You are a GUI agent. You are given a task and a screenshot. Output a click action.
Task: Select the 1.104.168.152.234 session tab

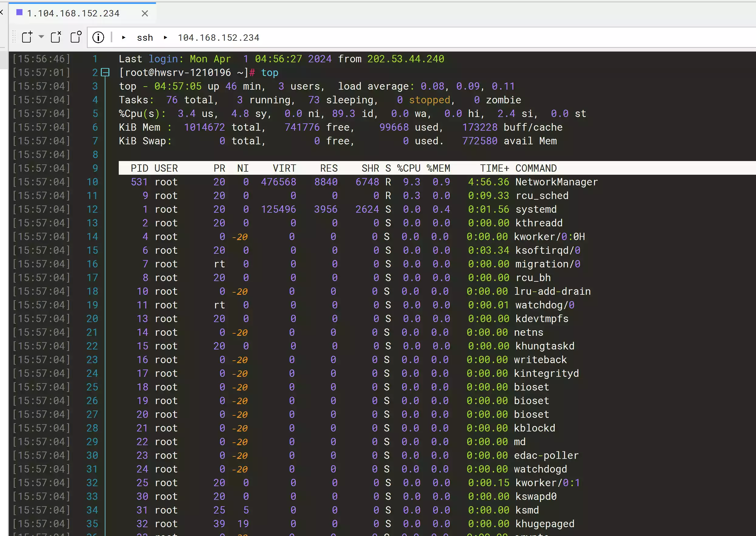click(82, 13)
